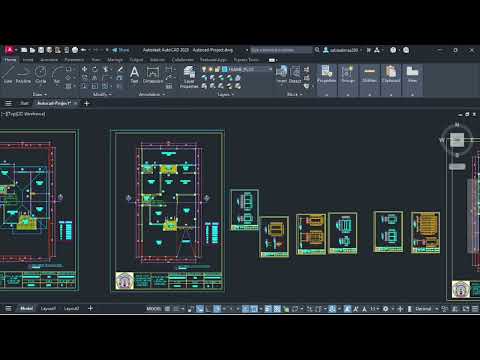The height and width of the screenshot is (360, 480).
Task: Open Layer Properties manager
Action: 189,77
